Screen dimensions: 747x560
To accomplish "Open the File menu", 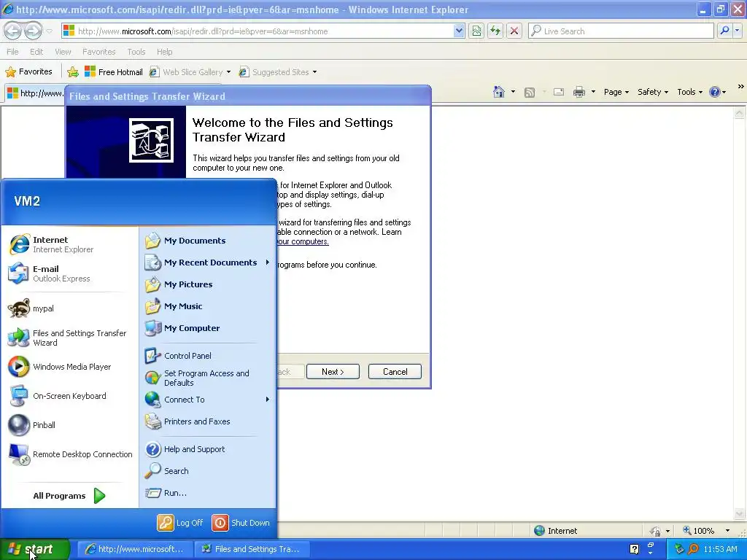I will [12, 52].
